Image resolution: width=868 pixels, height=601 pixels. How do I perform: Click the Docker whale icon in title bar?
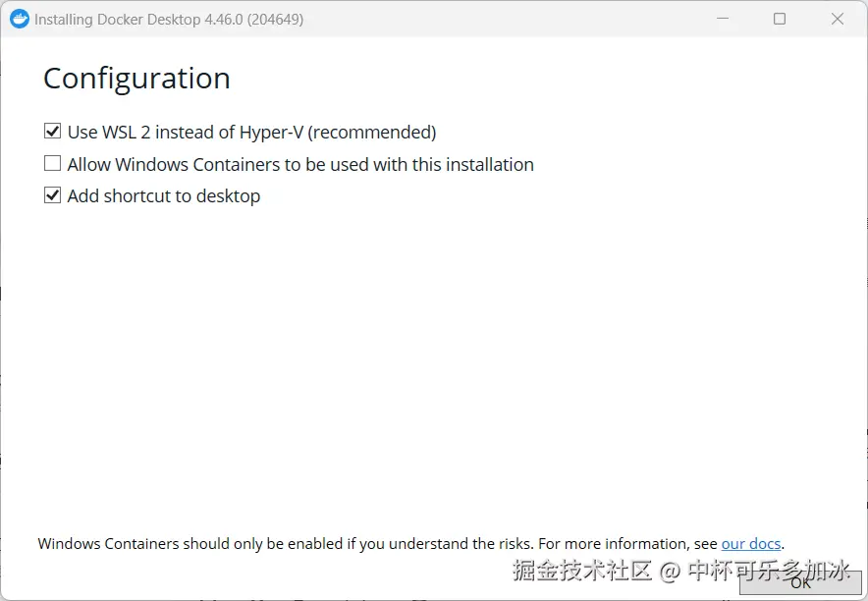click(20, 19)
